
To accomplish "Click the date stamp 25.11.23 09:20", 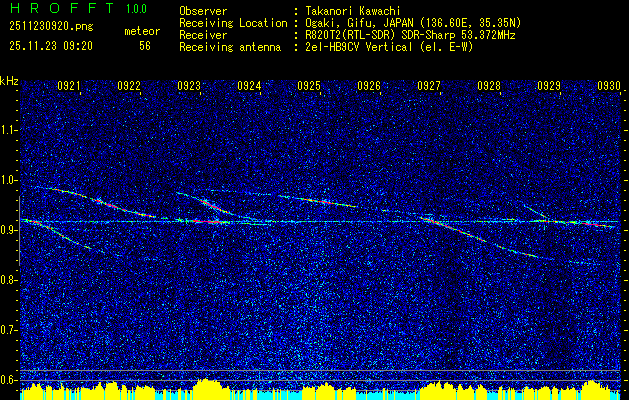I will click(x=51, y=46).
